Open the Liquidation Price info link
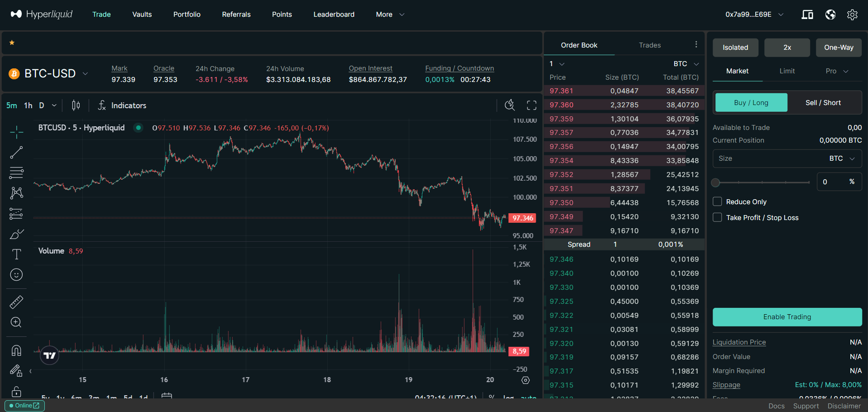 [x=739, y=342]
